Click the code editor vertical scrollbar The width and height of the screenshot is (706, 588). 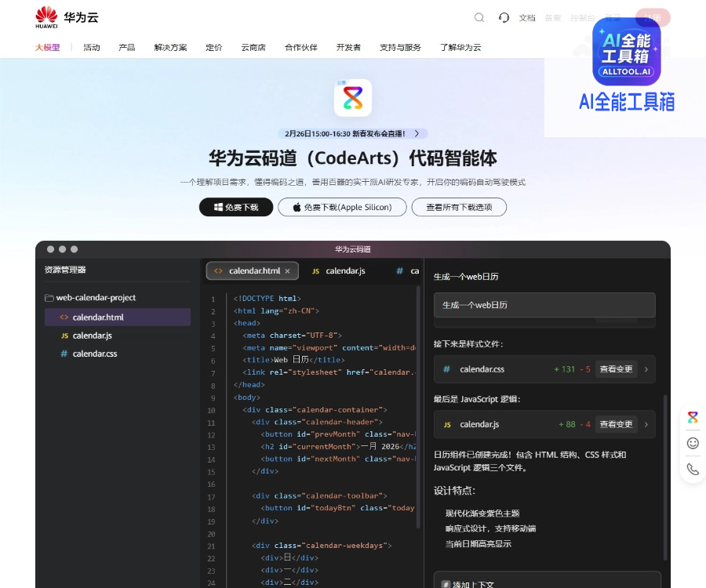[418, 407]
